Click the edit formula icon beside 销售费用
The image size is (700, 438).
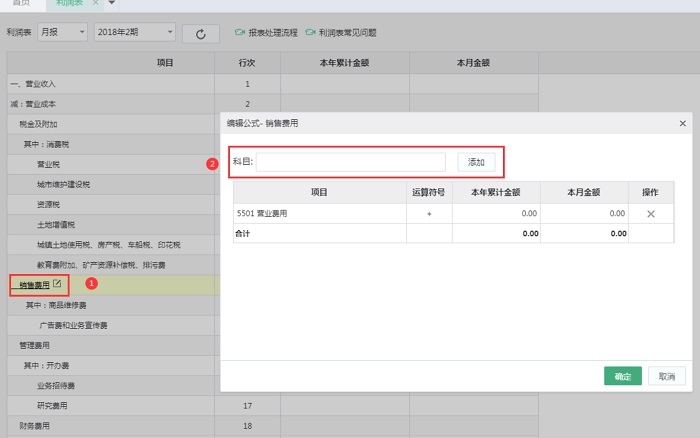[x=57, y=285]
